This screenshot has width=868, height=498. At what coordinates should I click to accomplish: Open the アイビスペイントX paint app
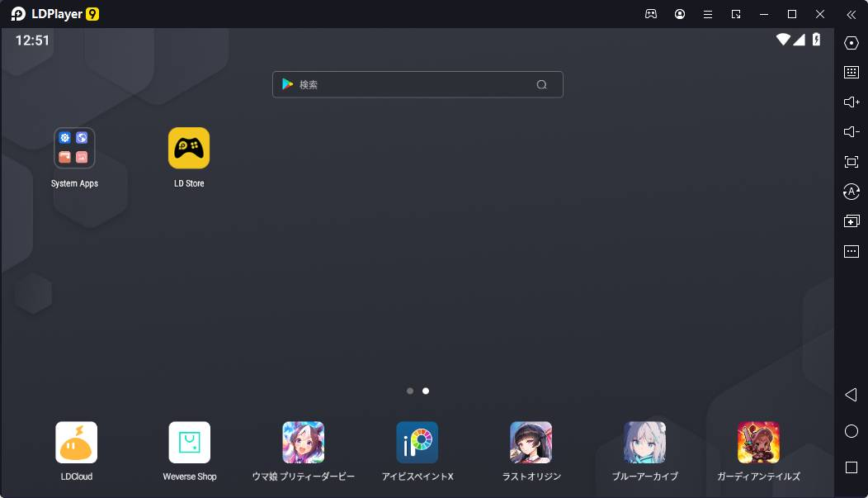tap(417, 442)
